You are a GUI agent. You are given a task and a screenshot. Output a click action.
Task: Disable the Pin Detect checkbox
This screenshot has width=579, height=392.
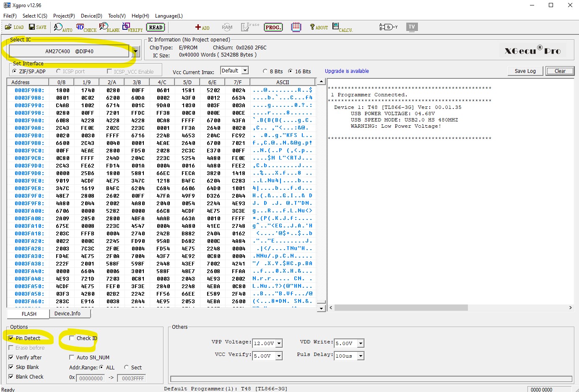(11, 338)
